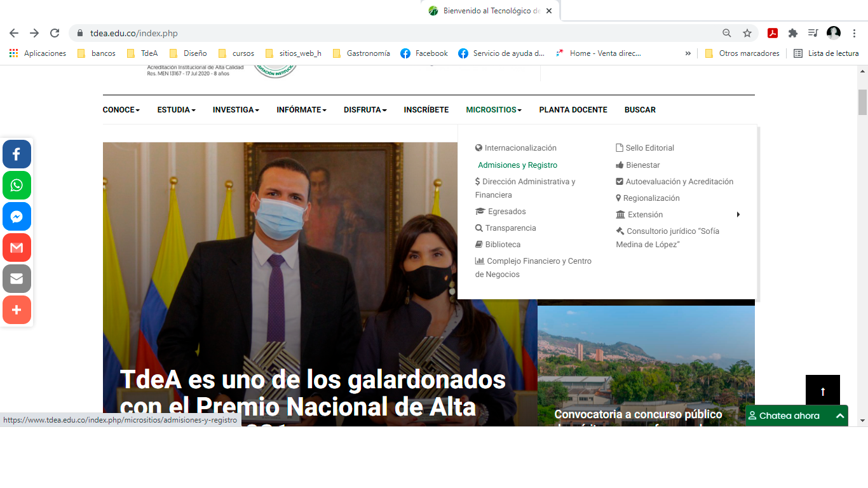Open the Home - Venta direc bookmark

[x=599, y=53]
